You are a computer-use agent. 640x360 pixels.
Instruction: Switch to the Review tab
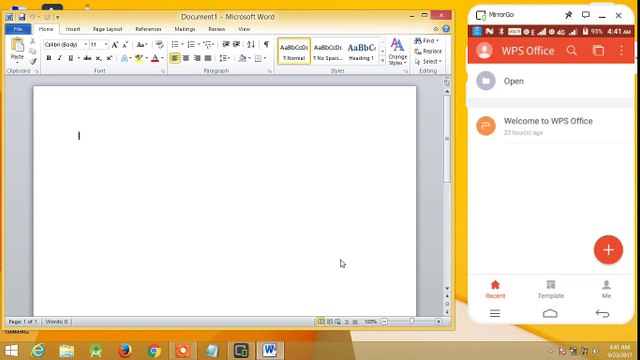pyautogui.click(x=217, y=29)
